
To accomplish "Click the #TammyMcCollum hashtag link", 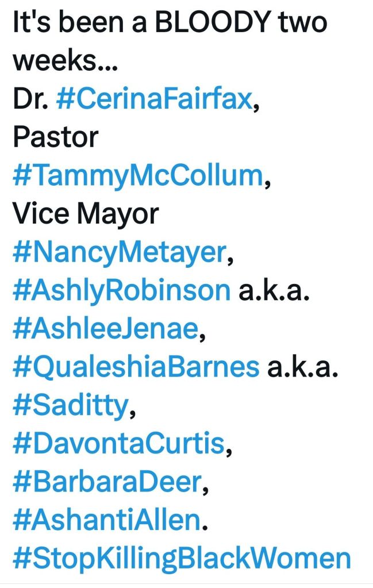I will pos(137,175).
